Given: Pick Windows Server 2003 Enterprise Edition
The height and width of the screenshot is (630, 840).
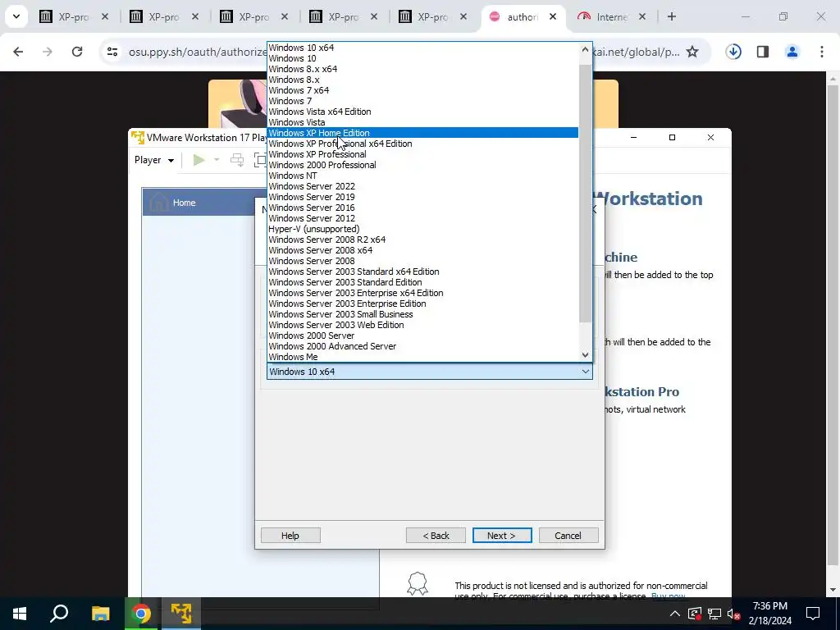Looking at the screenshot, I should pyautogui.click(x=422, y=304).
